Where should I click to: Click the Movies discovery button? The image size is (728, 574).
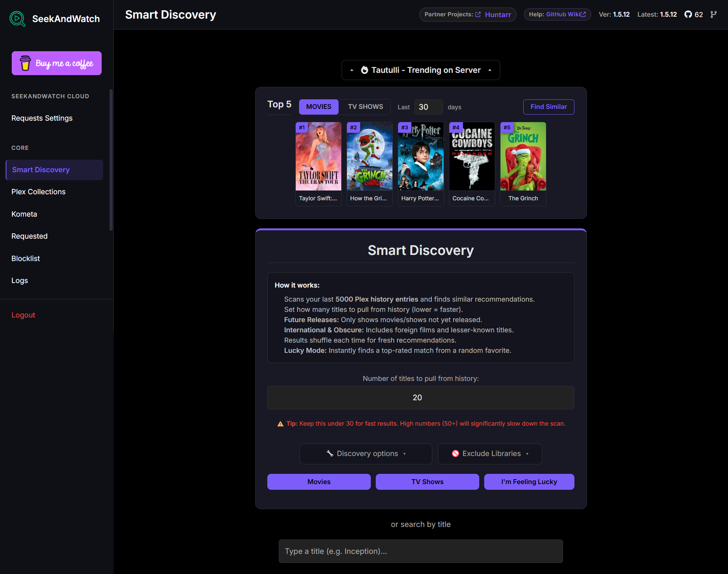(319, 482)
